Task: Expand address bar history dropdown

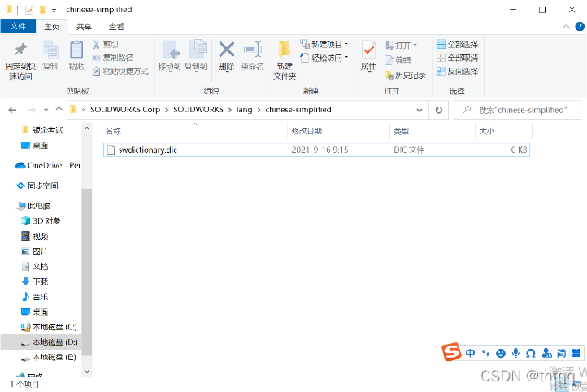Action: coord(420,110)
